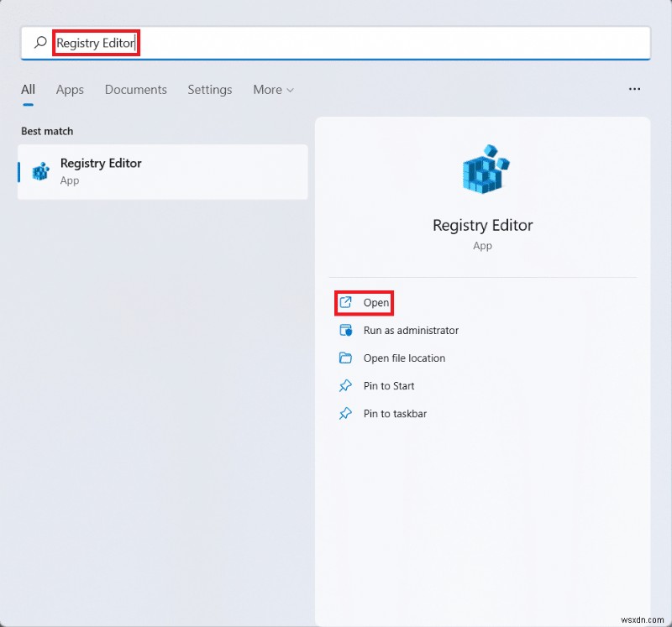Viewport: 672px width, 627px height.
Task: Click the Pin to Start pushpin icon
Action: 346,385
